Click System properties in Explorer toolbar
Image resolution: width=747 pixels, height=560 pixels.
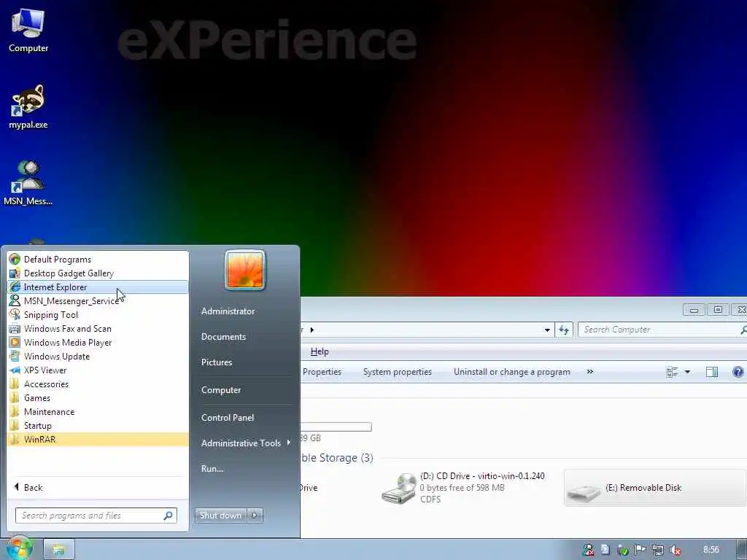398,372
